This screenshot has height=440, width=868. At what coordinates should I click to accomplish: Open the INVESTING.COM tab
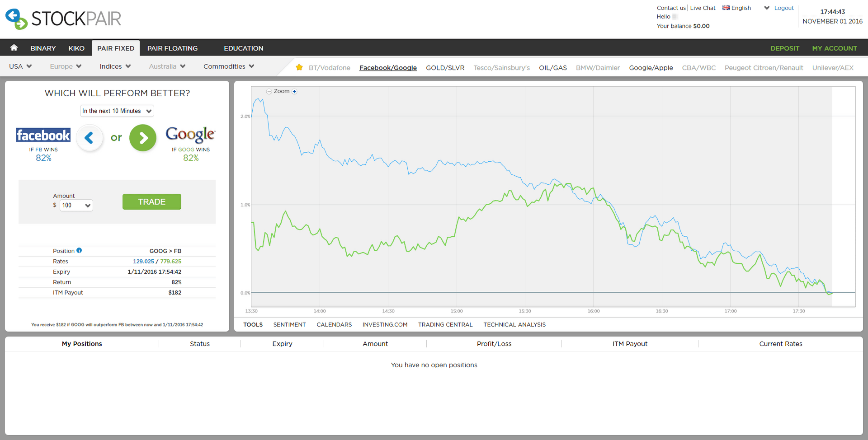385,324
